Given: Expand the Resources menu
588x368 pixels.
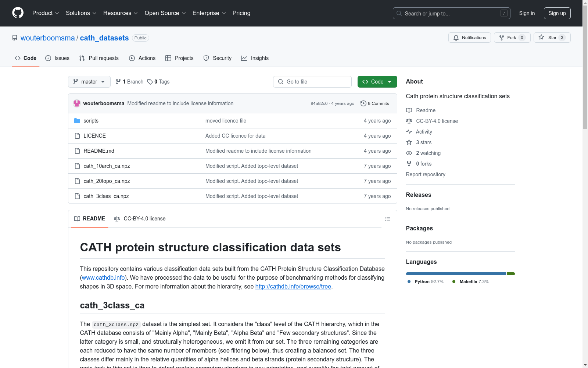Looking at the screenshot, I should coord(121,13).
